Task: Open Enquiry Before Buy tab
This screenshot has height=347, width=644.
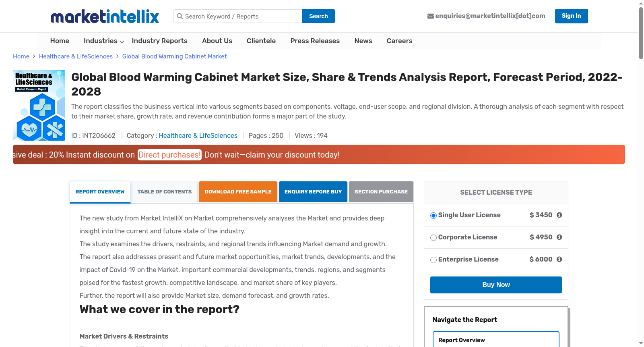Action: point(313,192)
